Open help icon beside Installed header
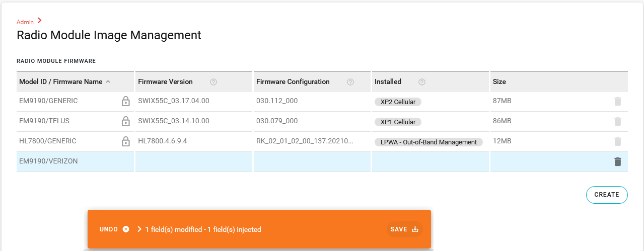 coord(422,82)
